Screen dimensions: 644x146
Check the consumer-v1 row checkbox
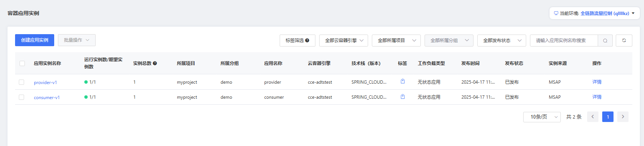coord(21,97)
